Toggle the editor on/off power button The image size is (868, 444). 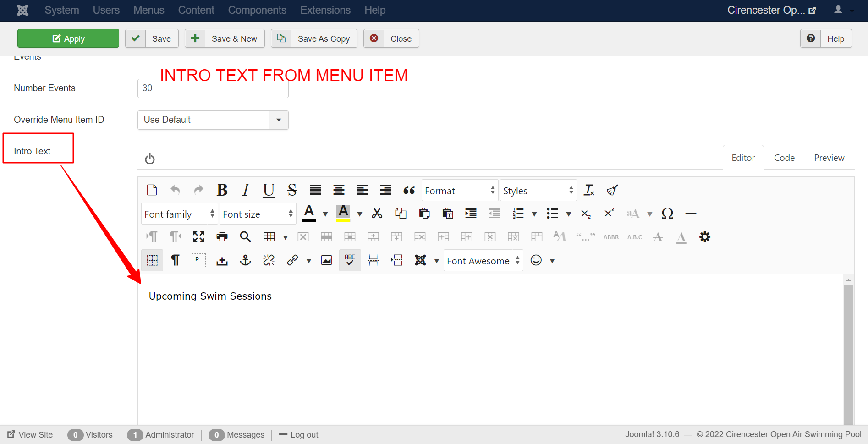[x=150, y=159]
